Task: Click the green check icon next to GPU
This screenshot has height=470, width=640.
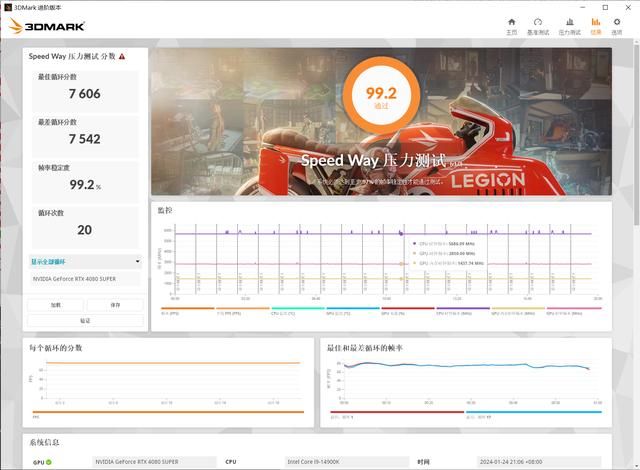Action: pos(49,462)
